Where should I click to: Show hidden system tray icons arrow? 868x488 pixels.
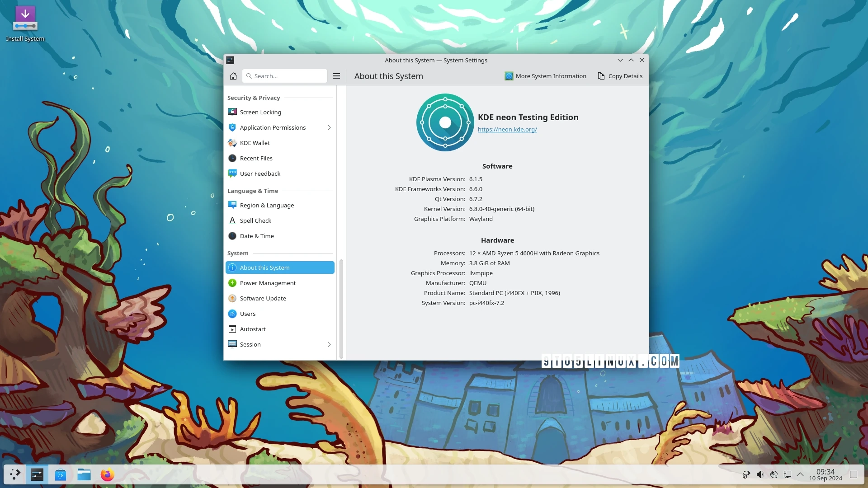tap(800, 474)
